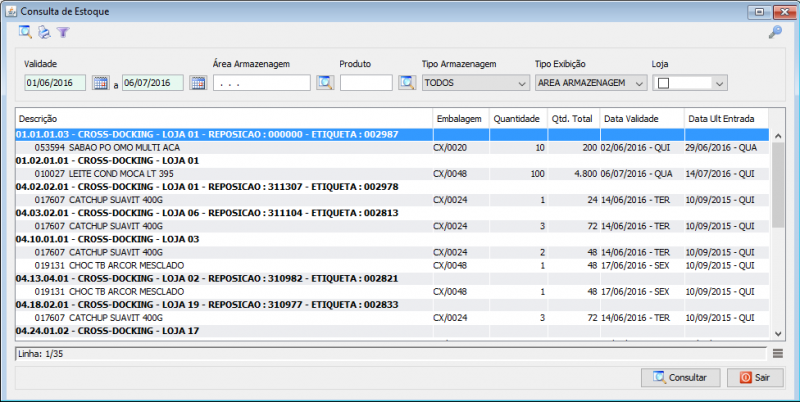Click the Sair button
Viewport: 800px width, 402px height.
[755, 378]
